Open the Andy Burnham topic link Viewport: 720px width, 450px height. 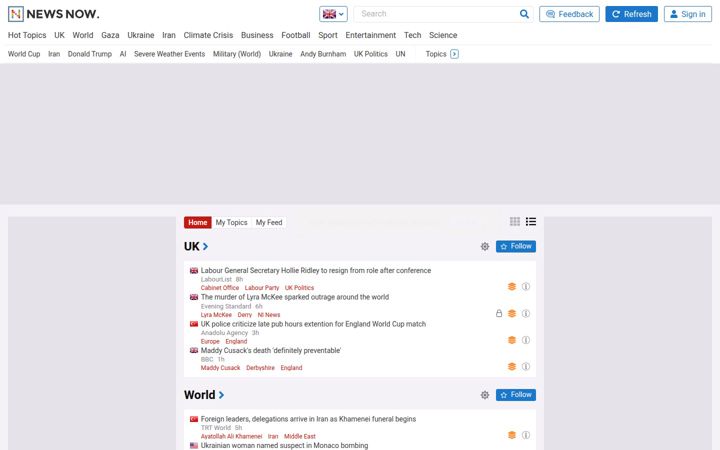tap(323, 54)
